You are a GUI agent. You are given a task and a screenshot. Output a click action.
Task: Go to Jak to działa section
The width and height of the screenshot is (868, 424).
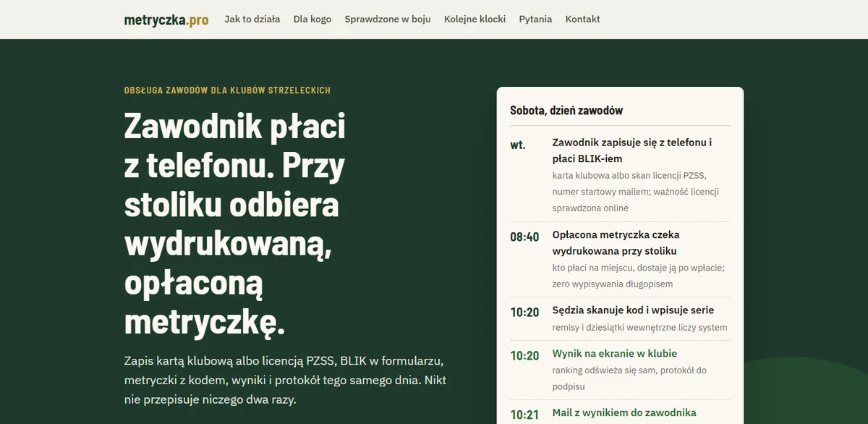(252, 20)
